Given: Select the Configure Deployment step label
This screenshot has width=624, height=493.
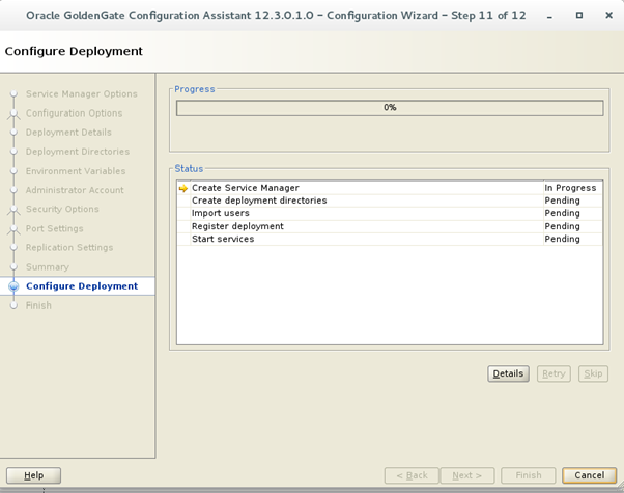Looking at the screenshot, I should (x=82, y=286).
